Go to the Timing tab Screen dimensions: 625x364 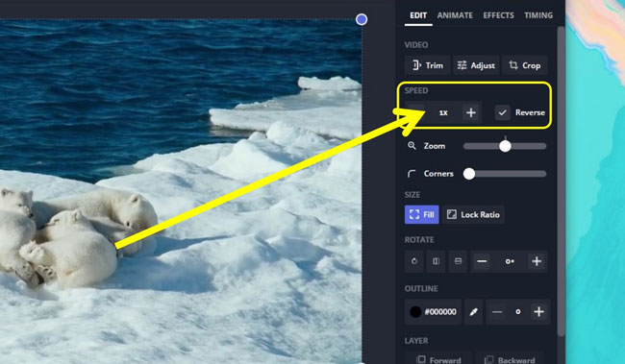[538, 15]
